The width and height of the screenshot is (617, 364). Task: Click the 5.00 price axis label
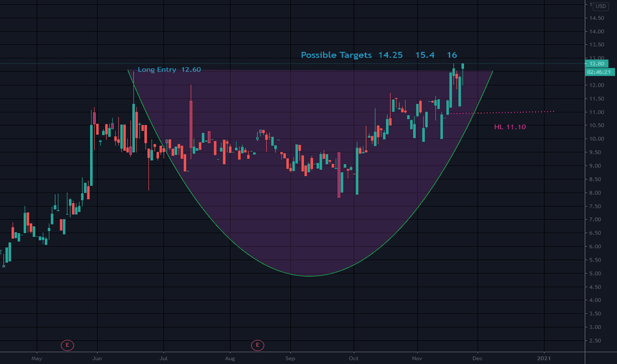pos(596,273)
